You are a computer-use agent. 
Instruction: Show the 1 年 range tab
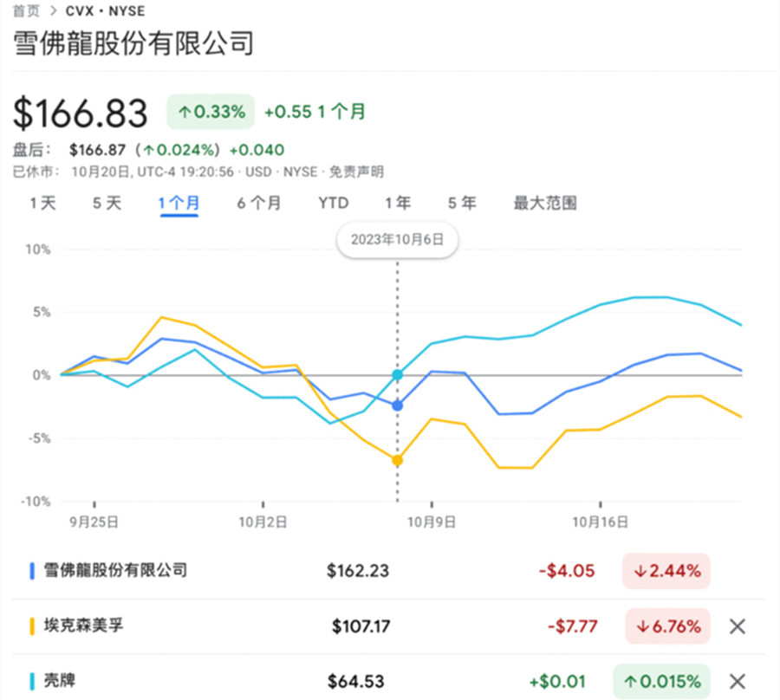click(398, 203)
